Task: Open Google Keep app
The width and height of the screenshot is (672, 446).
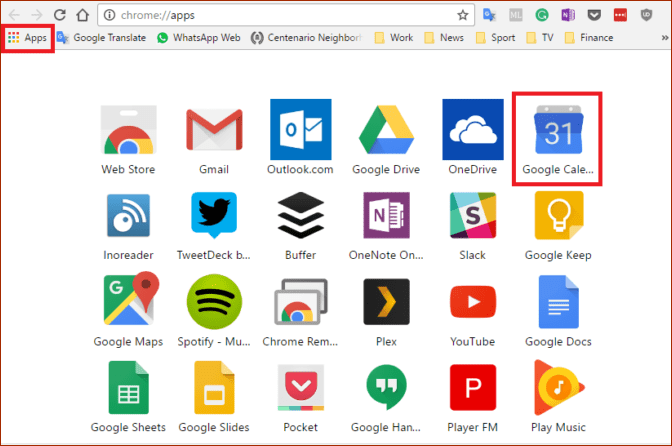Action: [x=558, y=225]
